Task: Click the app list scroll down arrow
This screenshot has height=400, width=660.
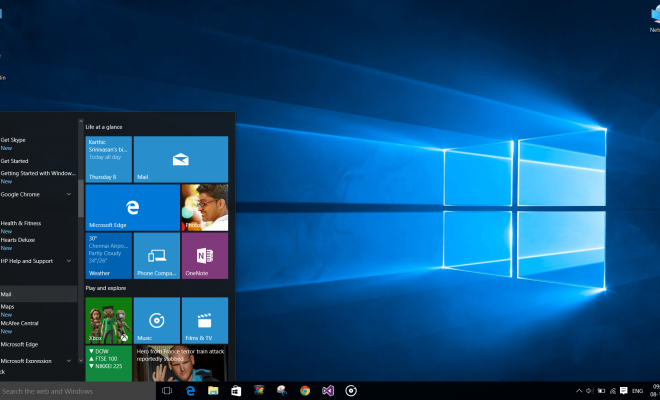Action: (81, 360)
